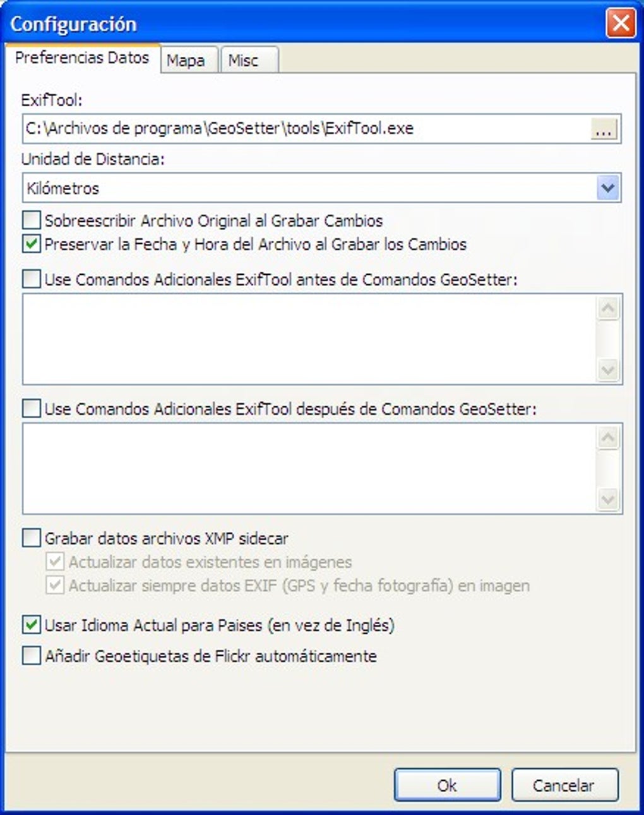This screenshot has width=644, height=815.
Task: Uncheck Preservar la Fecha y Hora del Archivo
Action: pyautogui.click(x=31, y=244)
